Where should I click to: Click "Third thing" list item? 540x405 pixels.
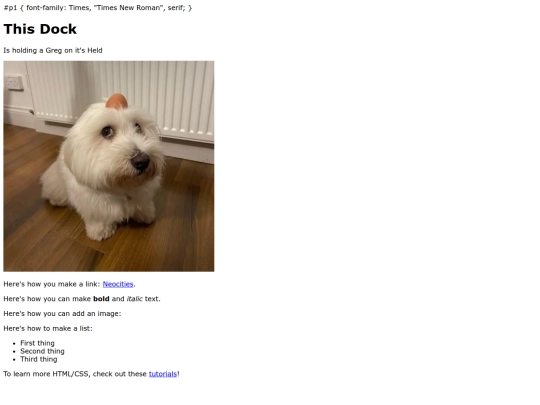(39, 359)
